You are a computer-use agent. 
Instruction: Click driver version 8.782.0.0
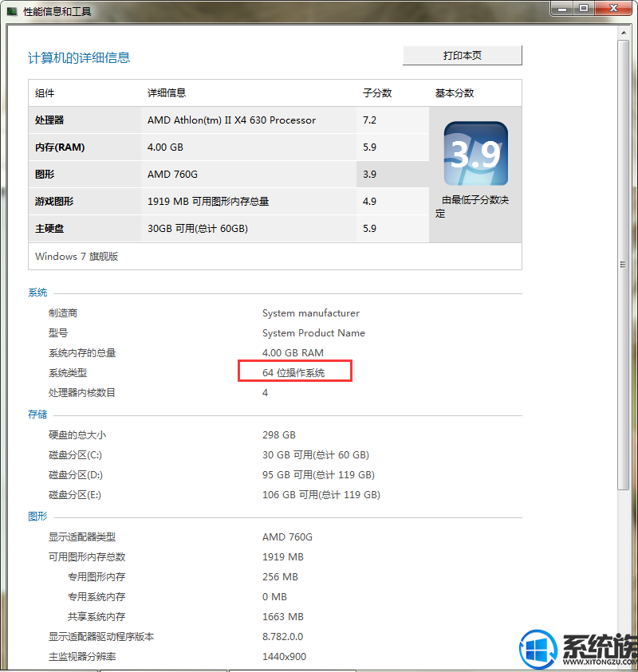tap(282, 636)
